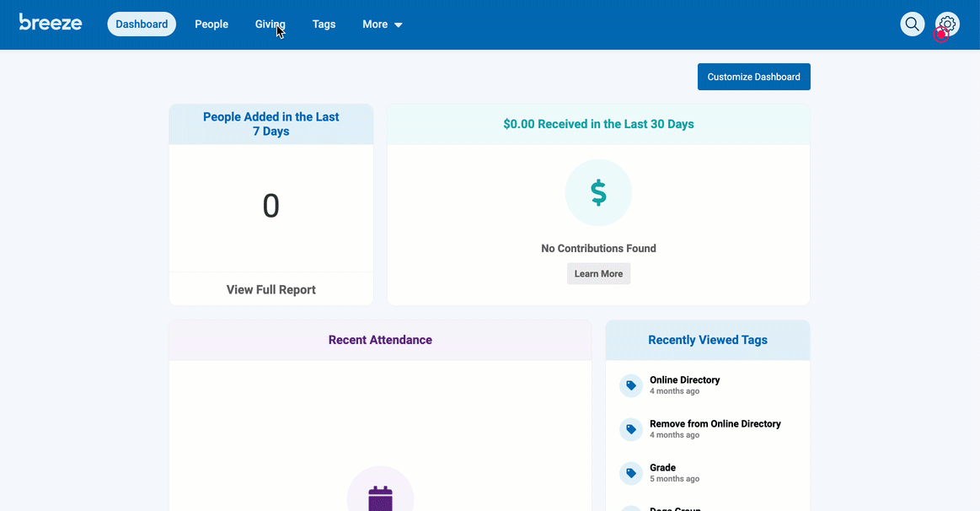Open the Tags tab
980x511 pixels.
tap(324, 24)
